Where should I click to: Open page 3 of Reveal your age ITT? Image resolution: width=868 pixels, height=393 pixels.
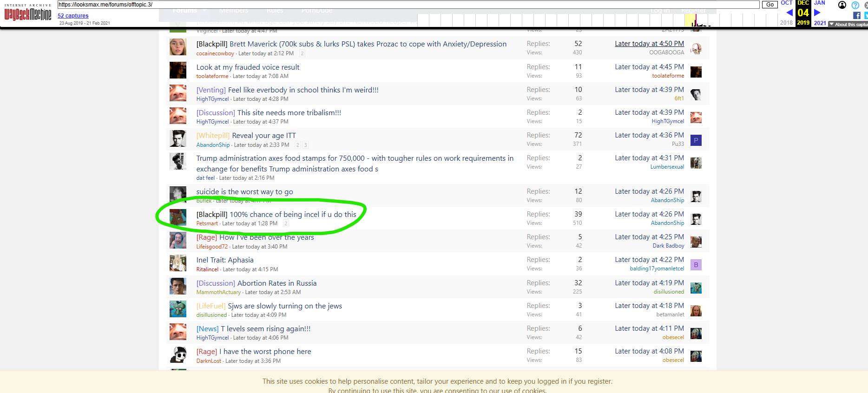tap(305, 145)
